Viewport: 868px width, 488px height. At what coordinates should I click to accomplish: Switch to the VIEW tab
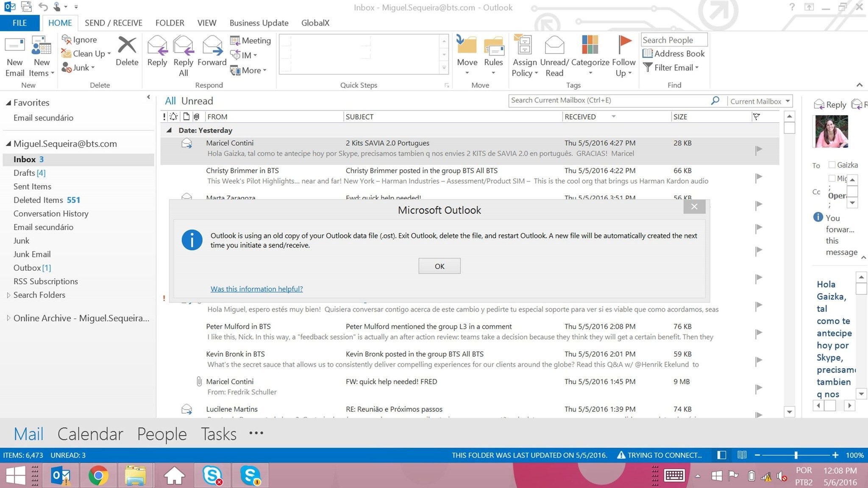(207, 23)
